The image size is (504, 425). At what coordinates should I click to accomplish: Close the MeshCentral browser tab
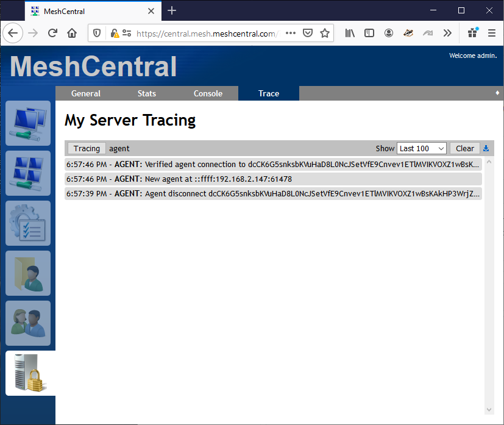(151, 11)
